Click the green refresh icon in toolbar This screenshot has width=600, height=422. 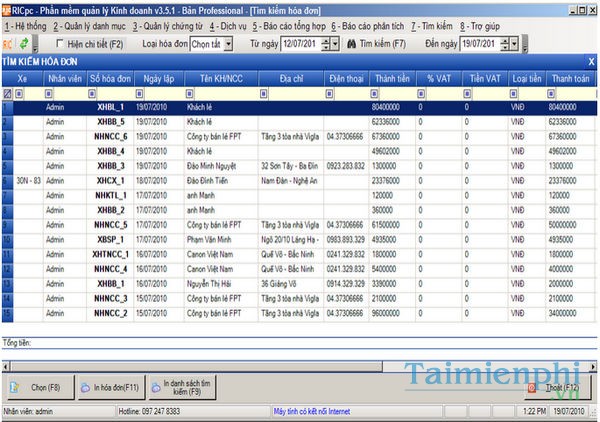[x=23, y=45]
